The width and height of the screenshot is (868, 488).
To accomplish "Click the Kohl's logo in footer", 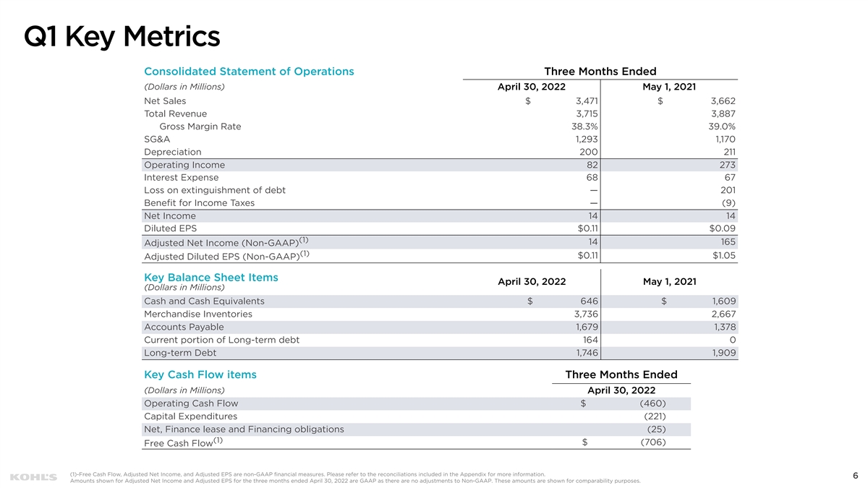I will point(33,477).
